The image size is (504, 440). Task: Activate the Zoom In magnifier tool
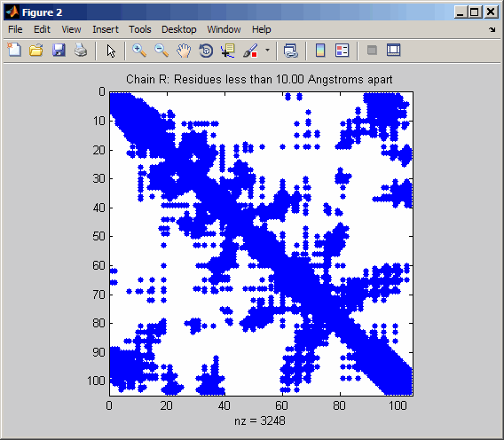[x=139, y=51]
